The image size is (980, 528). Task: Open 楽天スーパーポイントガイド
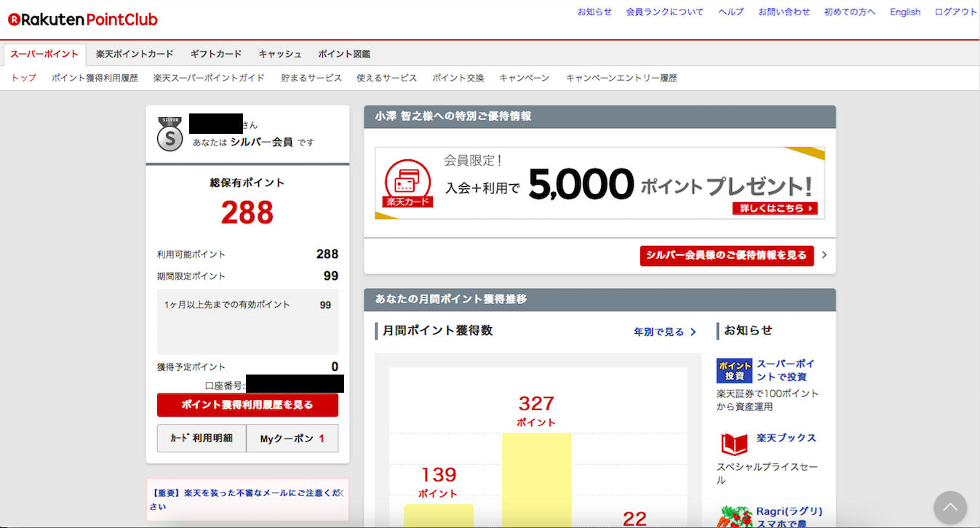(209, 78)
